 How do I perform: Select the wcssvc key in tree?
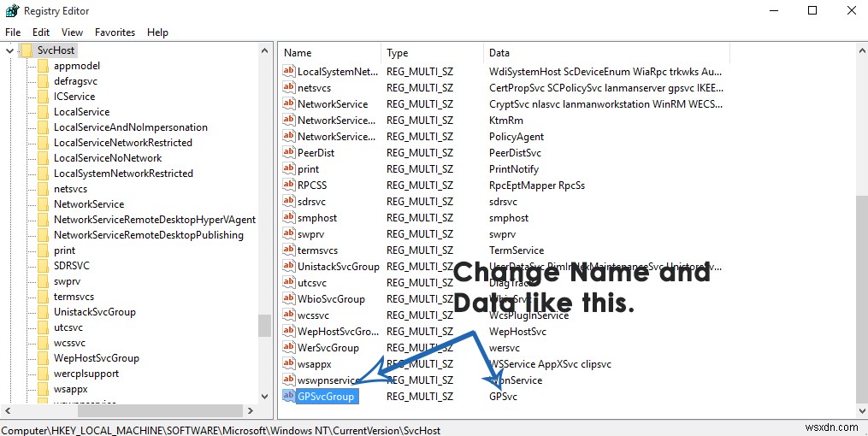tap(69, 343)
